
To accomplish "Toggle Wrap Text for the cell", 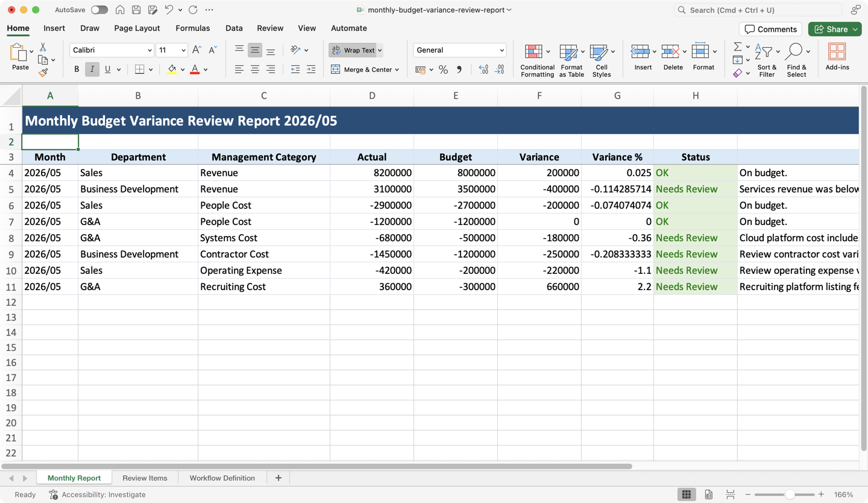I will 353,50.
